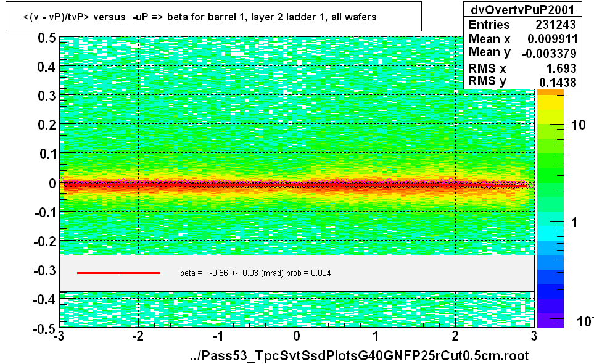594x364 pixels.
Task: Click y-axis label 0
Action: point(52,183)
